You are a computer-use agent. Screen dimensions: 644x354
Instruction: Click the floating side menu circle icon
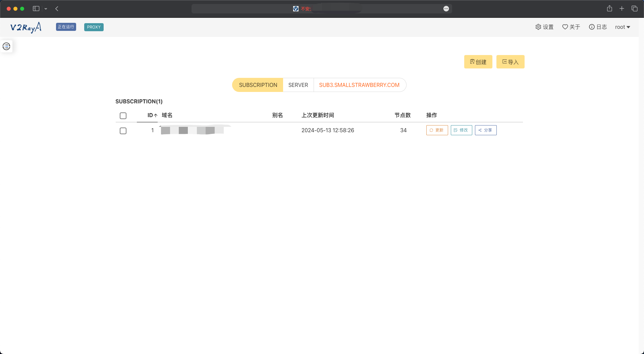click(x=6, y=46)
